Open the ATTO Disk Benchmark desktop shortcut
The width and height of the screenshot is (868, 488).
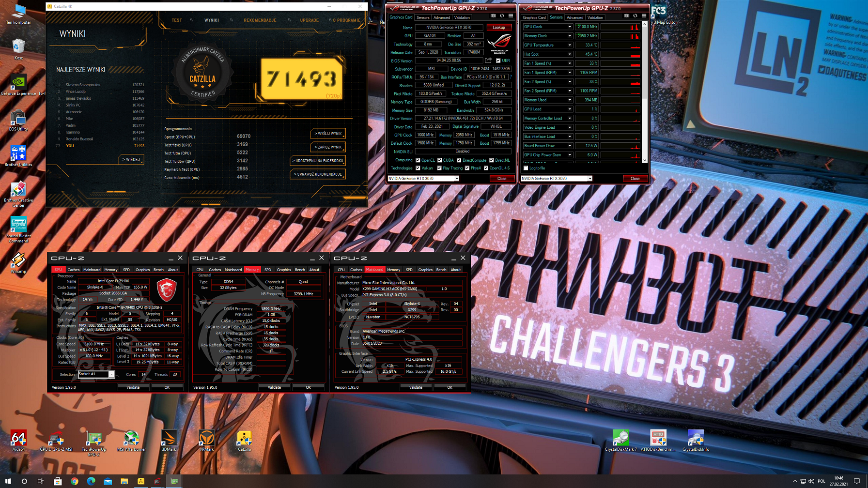[x=658, y=441]
